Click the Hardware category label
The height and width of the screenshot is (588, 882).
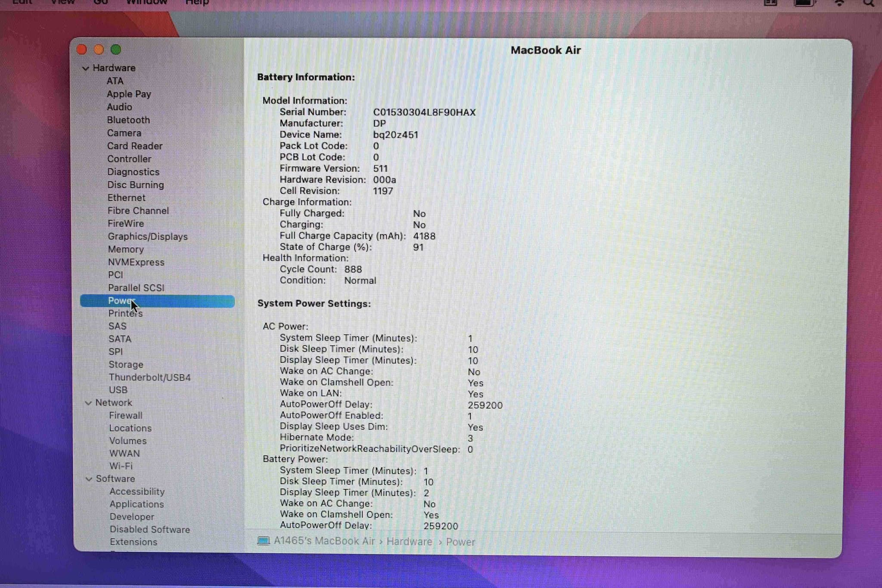click(x=114, y=68)
